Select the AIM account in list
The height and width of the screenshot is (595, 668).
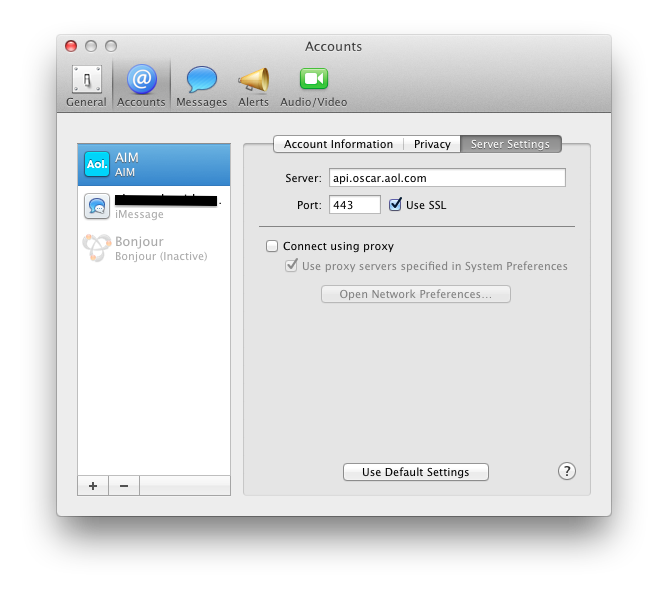pyautogui.click(x=154, y=164)
